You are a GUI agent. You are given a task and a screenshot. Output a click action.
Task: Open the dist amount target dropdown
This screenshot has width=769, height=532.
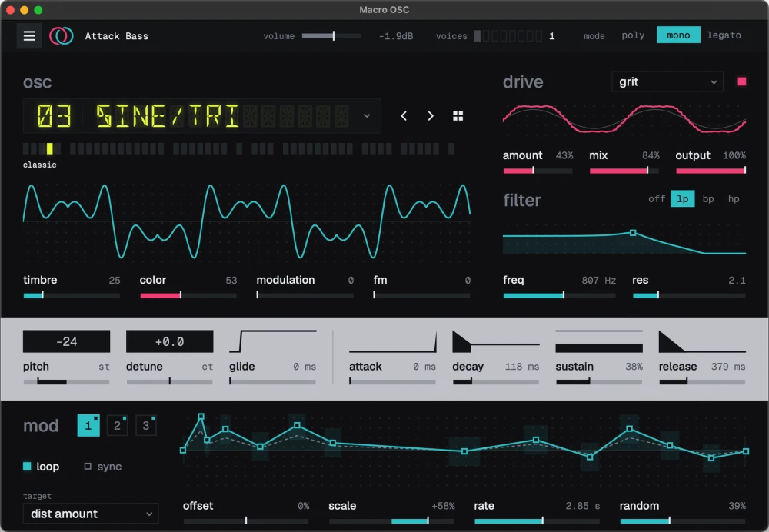coord(91,514)
